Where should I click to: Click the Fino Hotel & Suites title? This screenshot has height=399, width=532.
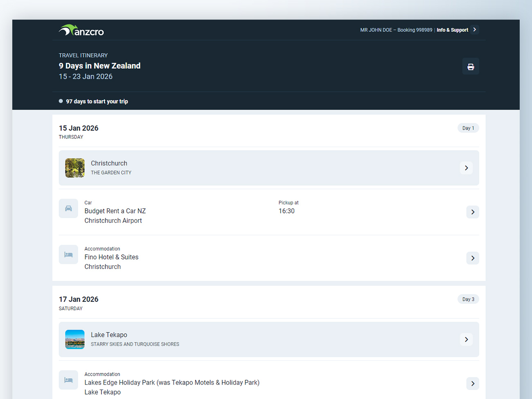coord(111,257)
